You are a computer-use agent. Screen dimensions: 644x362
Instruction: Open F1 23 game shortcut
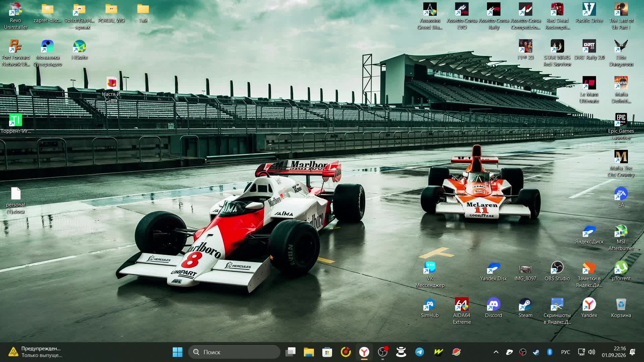tap(525, 50)
